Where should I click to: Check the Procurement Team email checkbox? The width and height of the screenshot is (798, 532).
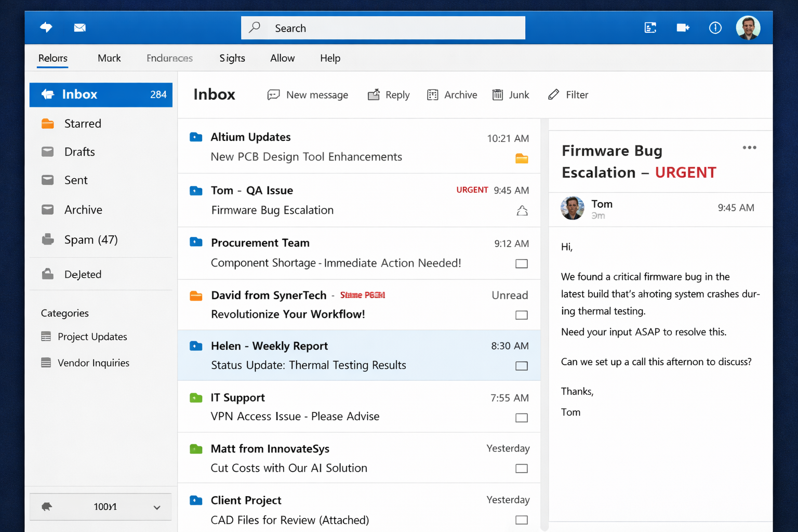(x=522, y=264)
